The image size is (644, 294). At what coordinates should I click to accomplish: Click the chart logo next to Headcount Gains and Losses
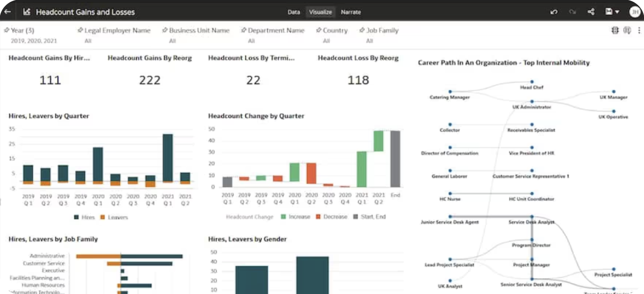(x=27, y=12)
